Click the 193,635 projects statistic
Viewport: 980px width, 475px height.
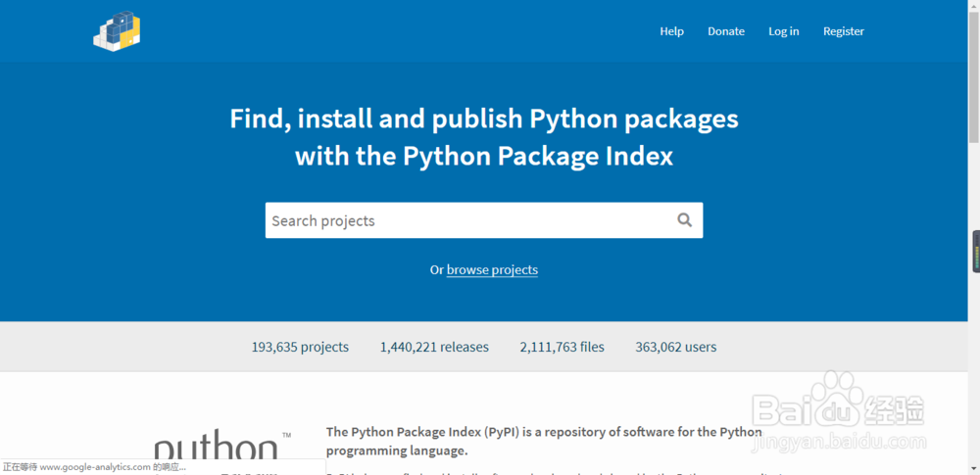click(300, 347)
